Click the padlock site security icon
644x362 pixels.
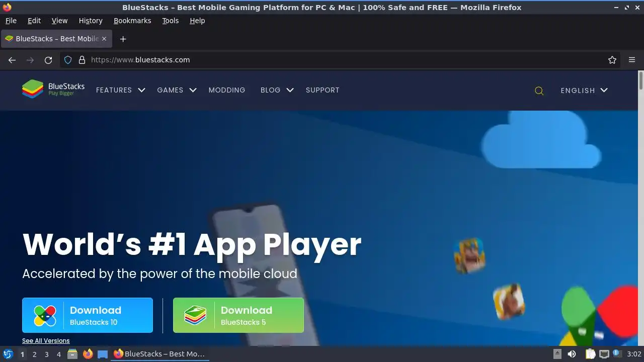(x=82, y=60)
